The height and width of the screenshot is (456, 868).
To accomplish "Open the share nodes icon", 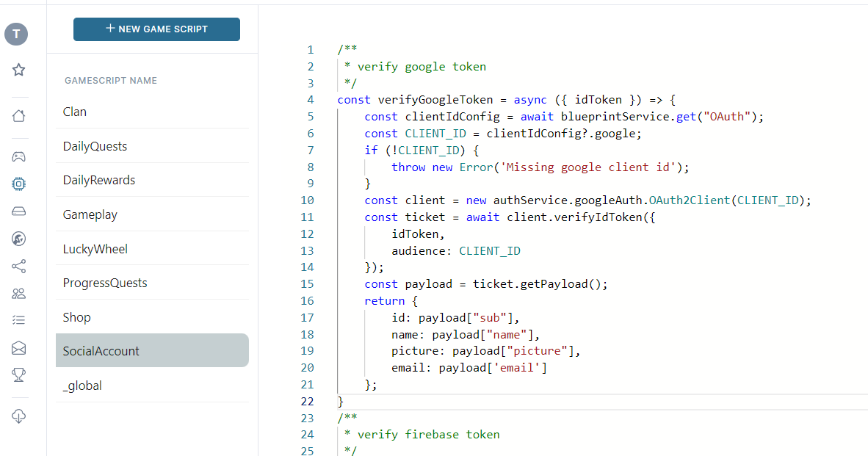I will [x=19, y=267].
